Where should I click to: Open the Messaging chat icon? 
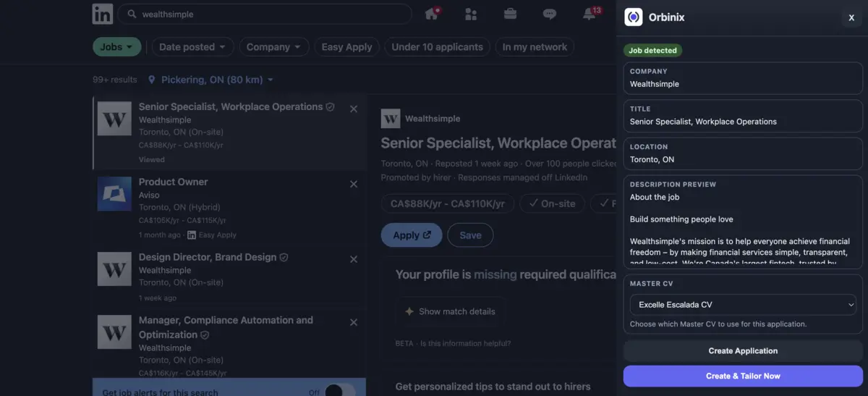coord(550,14)
